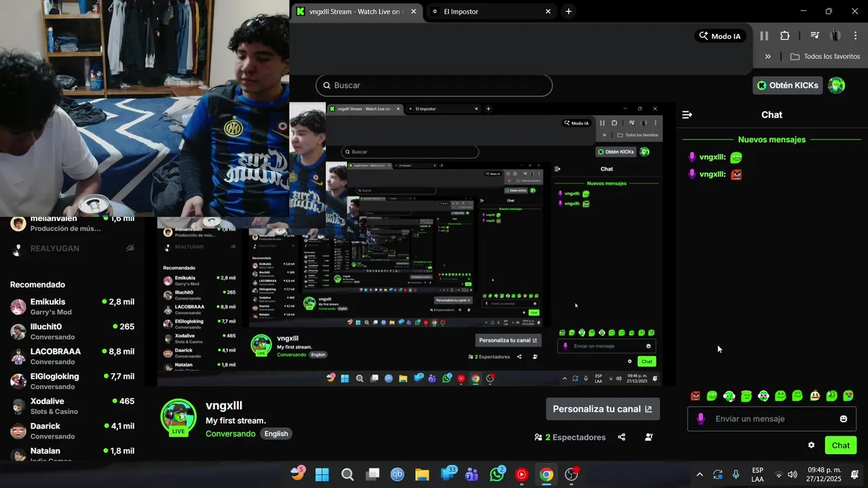Open chat settings gear icon
Viewport: 868px width, 488px height.
coord(811,445)
